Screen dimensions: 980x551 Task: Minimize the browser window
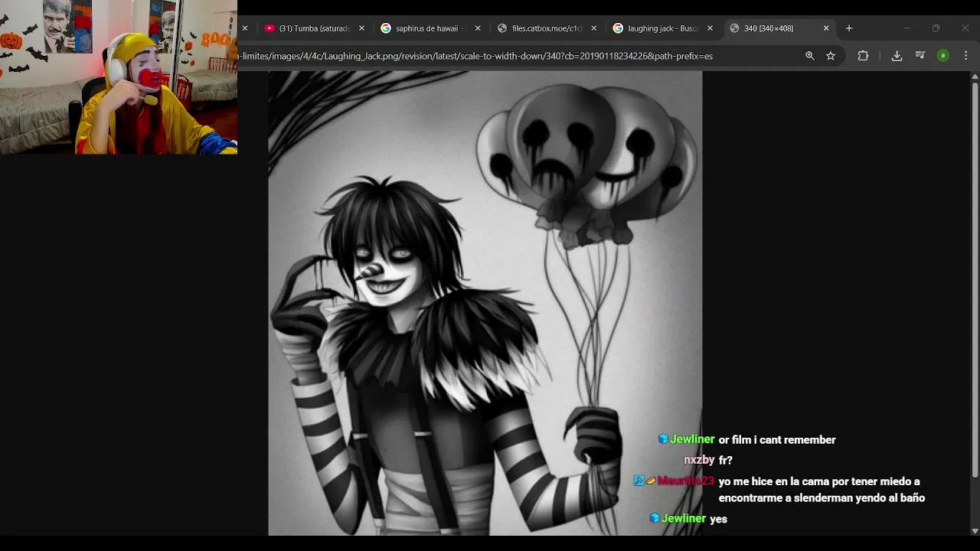(x=906, y=28)
